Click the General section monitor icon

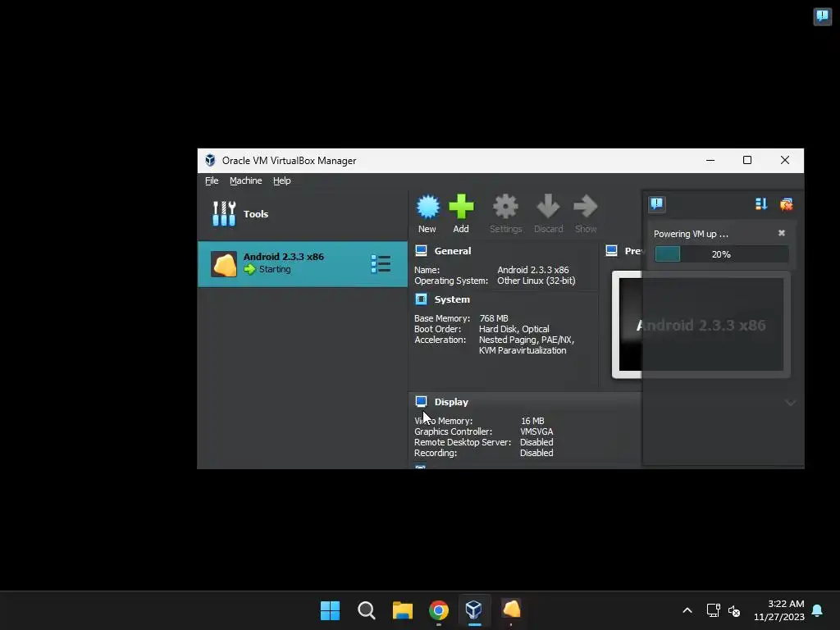click(421, 251)
